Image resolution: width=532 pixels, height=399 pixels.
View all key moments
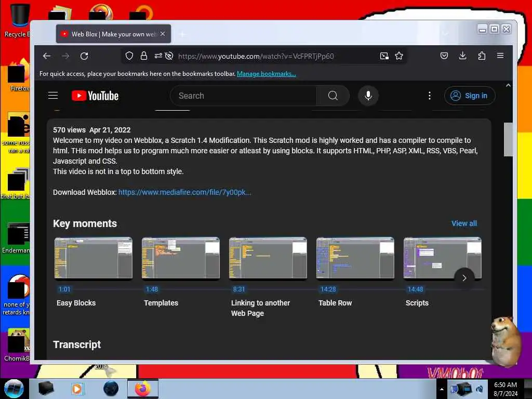tap(464, 223)
